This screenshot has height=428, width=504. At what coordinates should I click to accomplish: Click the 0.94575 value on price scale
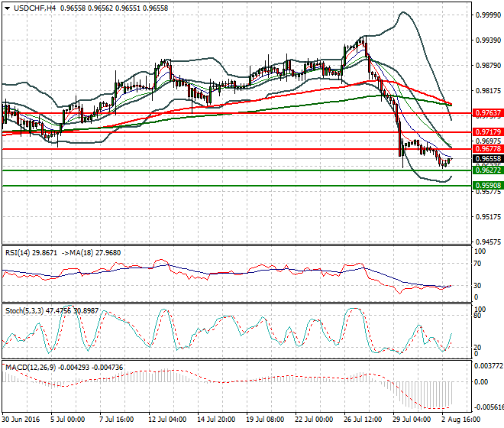[486, 242]
